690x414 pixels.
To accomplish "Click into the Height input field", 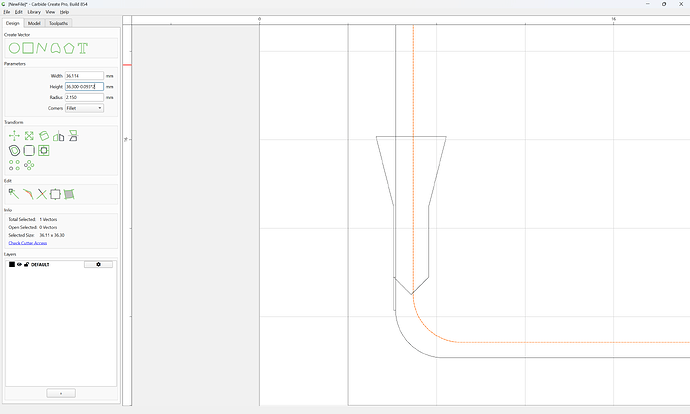I will (84, 87).
